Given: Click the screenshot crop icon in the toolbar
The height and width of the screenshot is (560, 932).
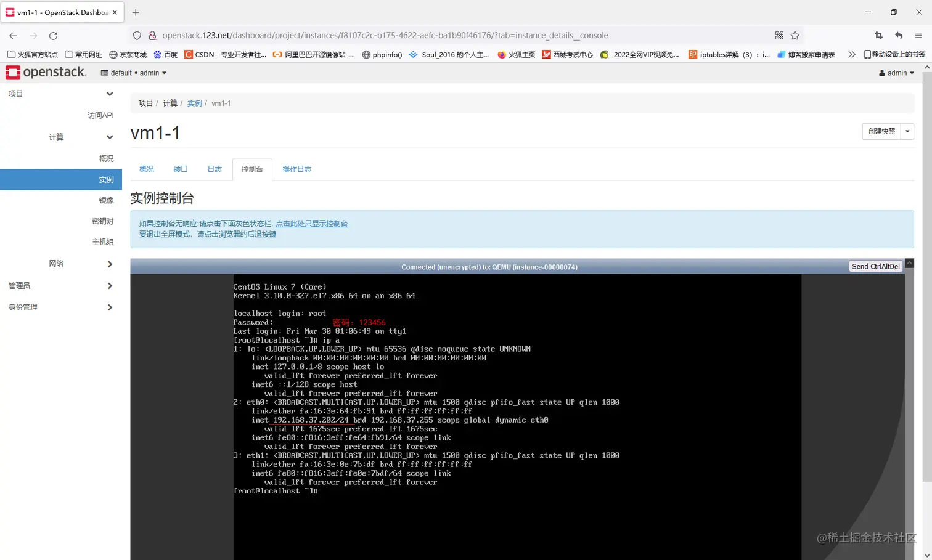Looking at the screenshot, I should point(879,36).
